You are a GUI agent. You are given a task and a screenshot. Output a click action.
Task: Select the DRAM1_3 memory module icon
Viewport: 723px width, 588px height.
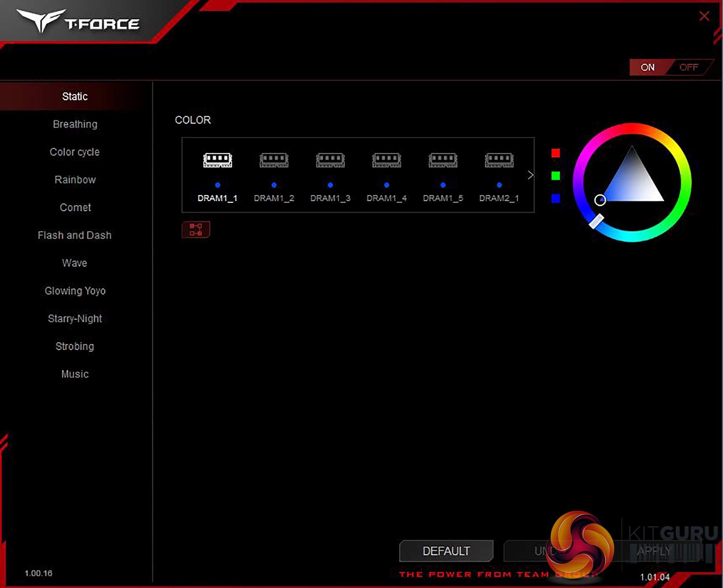click(x=330, y=160)
